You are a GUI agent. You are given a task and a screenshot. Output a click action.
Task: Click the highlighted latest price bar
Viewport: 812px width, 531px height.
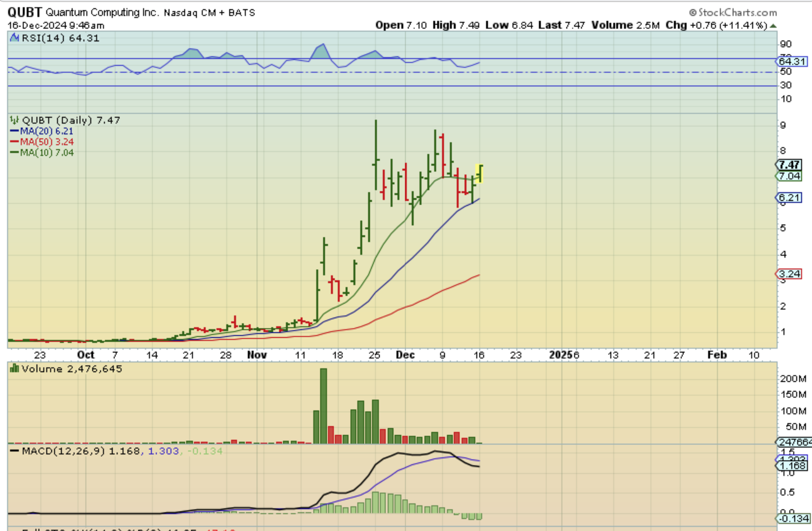pos(480,173)
